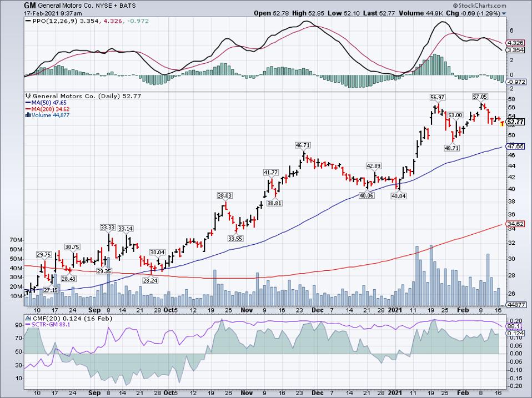Screen dimensions: 532x398
Task: Click the 70M volume axis label
Action: click(x=16, y=240)
